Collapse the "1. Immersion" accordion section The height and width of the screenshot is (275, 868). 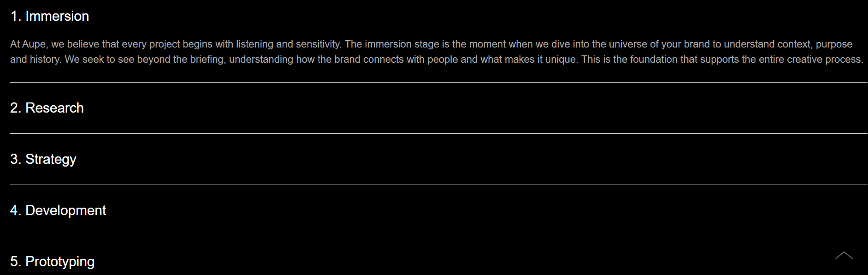click(x=50, y=16)
